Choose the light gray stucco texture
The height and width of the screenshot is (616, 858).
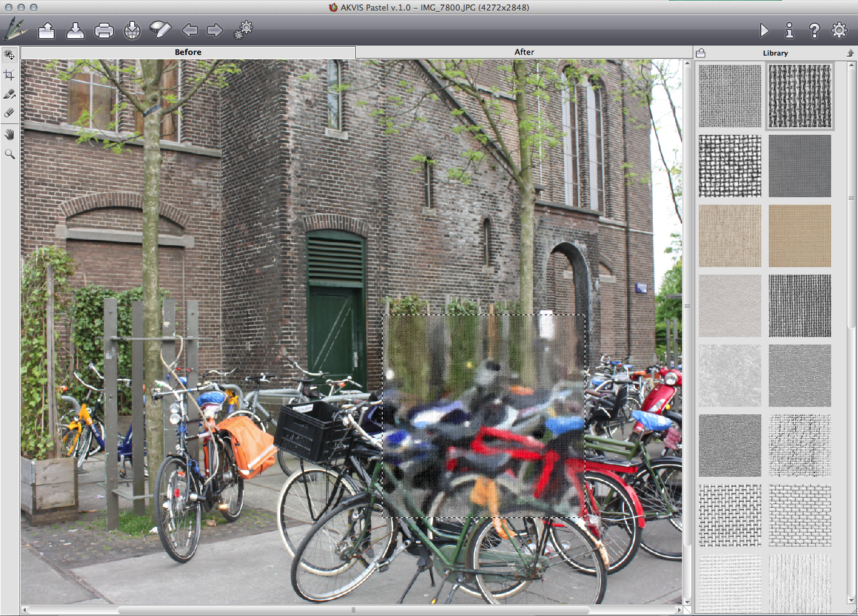pyautogui.click(x=730, y=376)
